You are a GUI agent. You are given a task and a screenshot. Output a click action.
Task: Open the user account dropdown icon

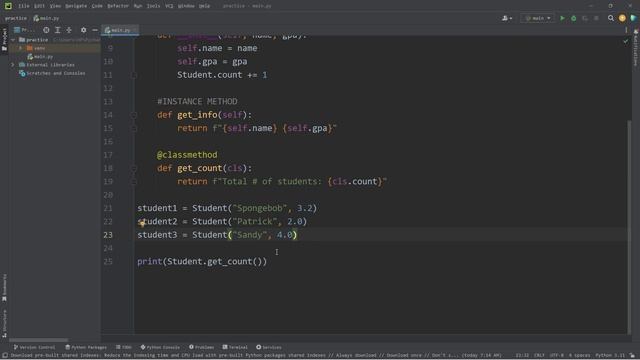point(507,18)
